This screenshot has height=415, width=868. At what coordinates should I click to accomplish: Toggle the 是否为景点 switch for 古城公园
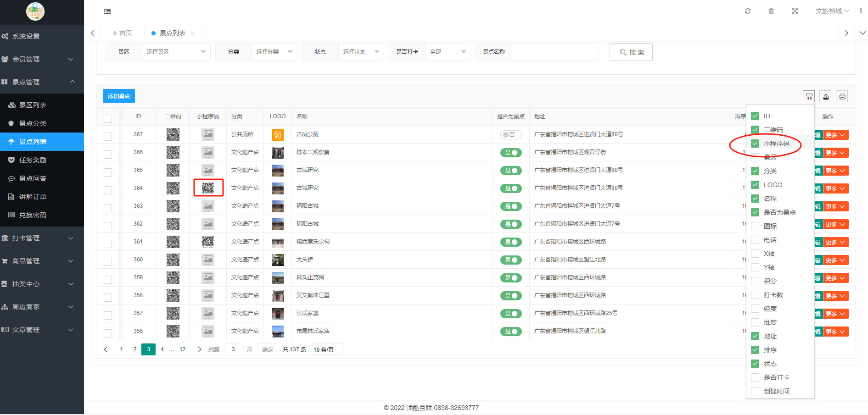click(510, 135)
